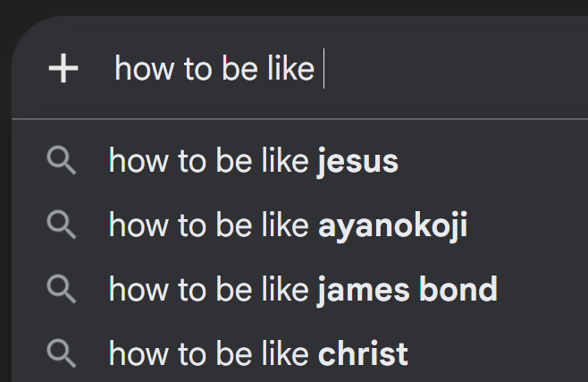The width and height of the screenshot is (588, 382).
Task: Click magnifier icon next to james bond suggestion
Action: 62,289
